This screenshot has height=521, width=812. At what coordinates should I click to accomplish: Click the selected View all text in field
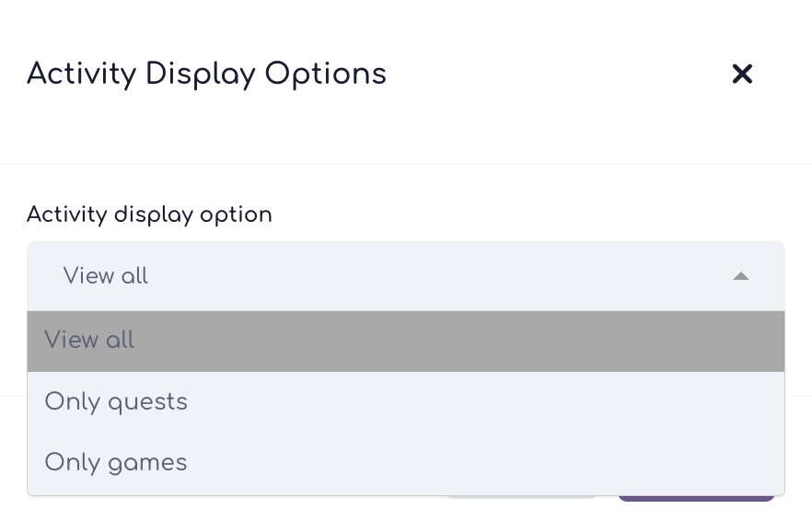click(x=105, y=276)
